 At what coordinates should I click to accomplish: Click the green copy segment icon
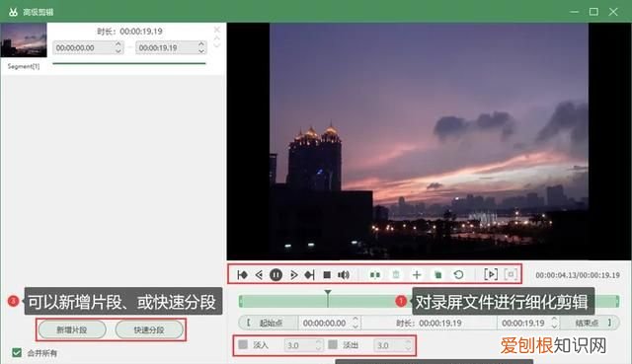point(437,275)
